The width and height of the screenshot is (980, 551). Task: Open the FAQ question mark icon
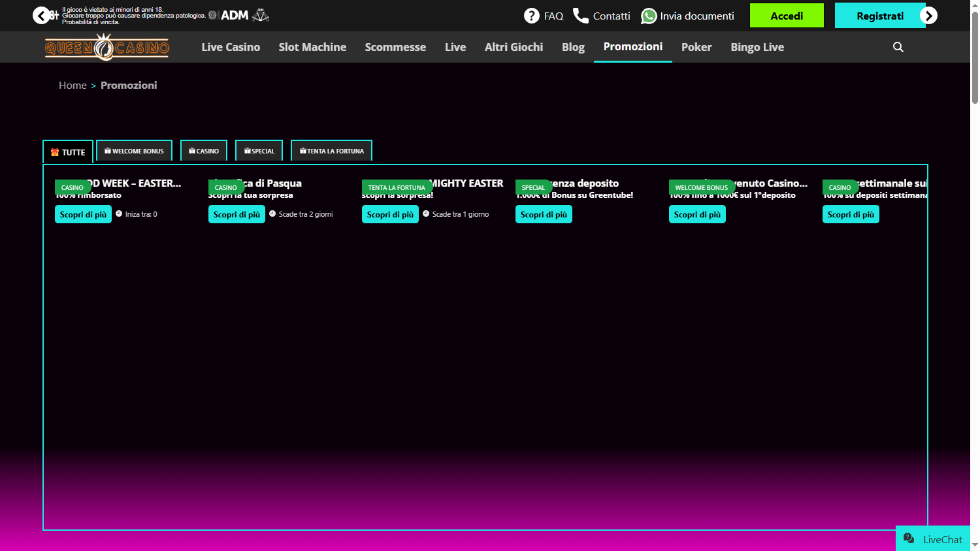coord(532,16)
